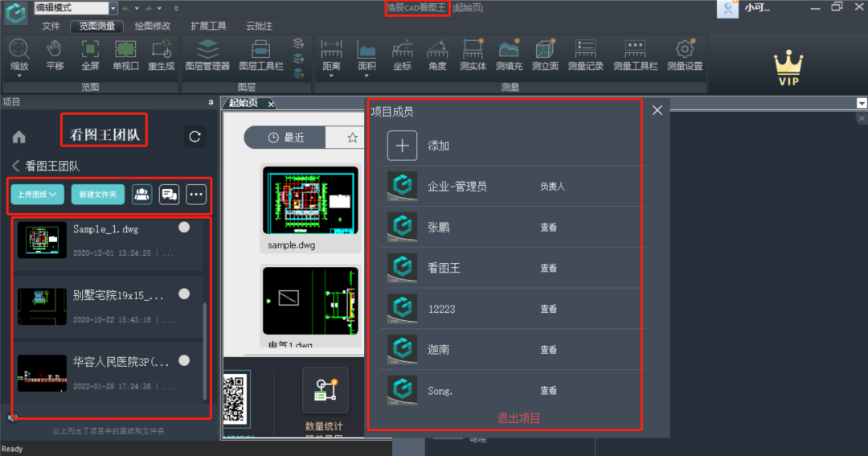The width and height of the screenshot is (868, 456).
Task: Select the 角度 angle measure tool
Action: click(437, 54)
